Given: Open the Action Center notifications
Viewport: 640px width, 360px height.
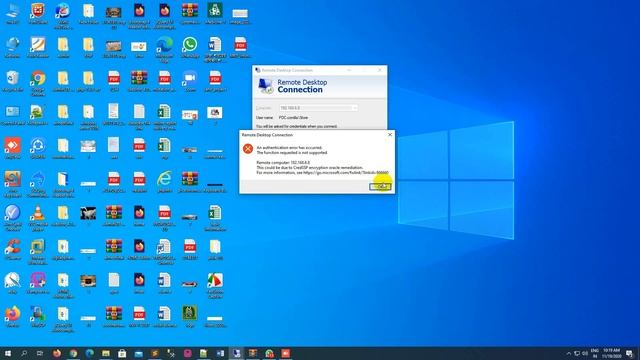Looking at the screenshot, I should [x=630, y=353].
